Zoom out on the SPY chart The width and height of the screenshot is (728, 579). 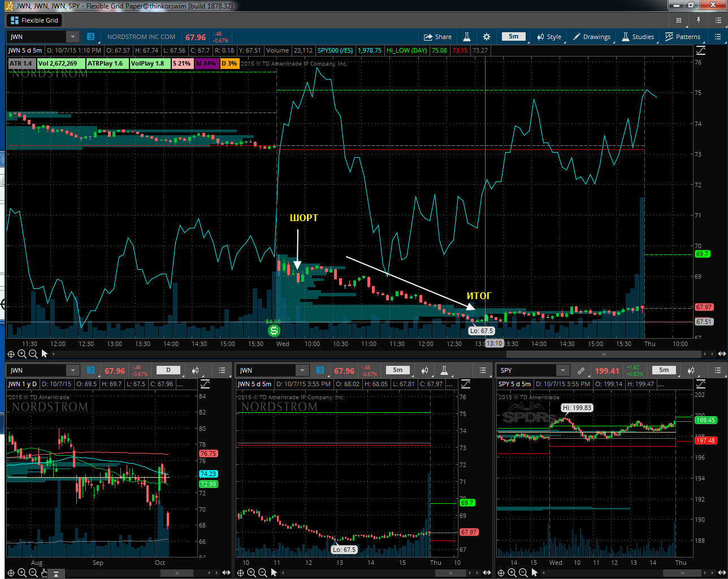point(523,573)
